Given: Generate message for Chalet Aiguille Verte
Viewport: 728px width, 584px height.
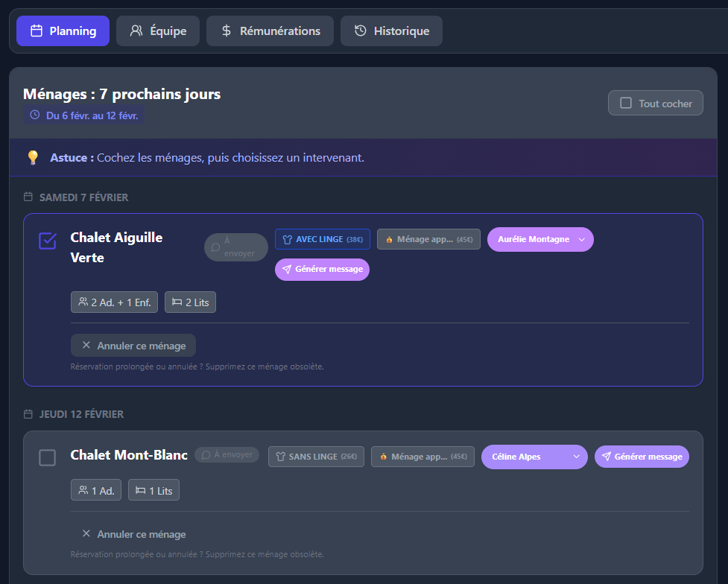Looking at the screenshot, I should pyautogui.click(x=322, y=270).
